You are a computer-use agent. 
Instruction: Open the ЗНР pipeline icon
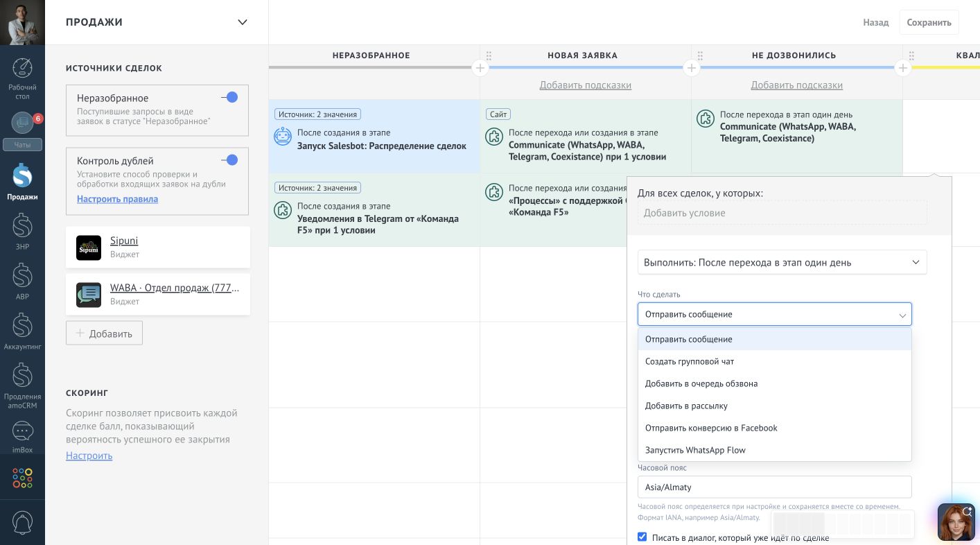coord(22,232)
